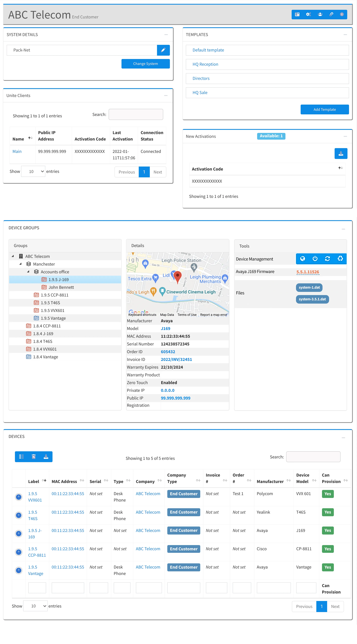The height and width of the screenshot is (644, 357).
Task: Collapse the System Details panel
Action: pos(166,35)
